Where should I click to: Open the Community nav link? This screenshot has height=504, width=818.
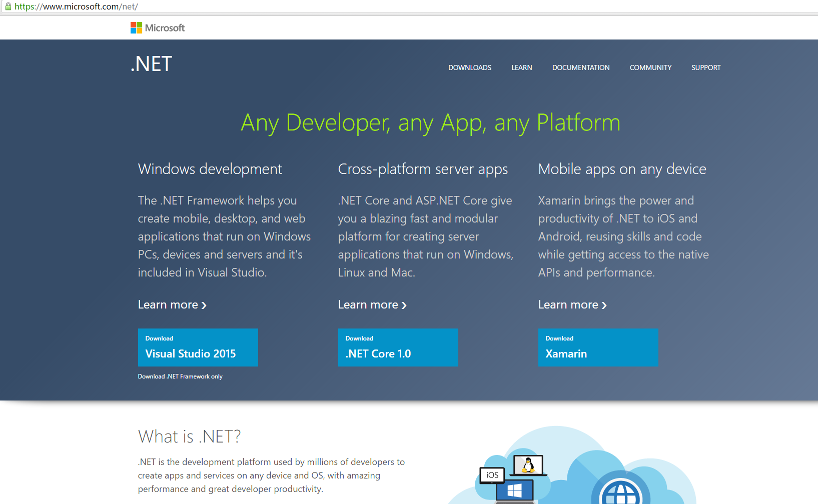(650, 67)
